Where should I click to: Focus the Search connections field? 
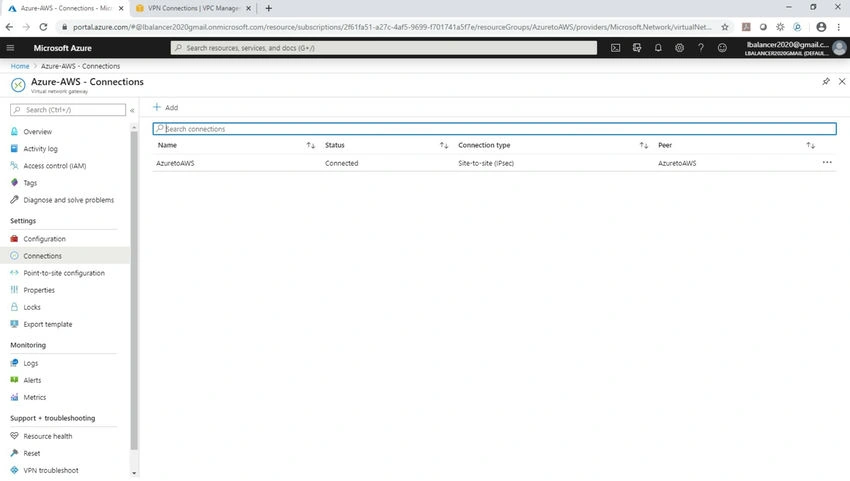point(494,129)
